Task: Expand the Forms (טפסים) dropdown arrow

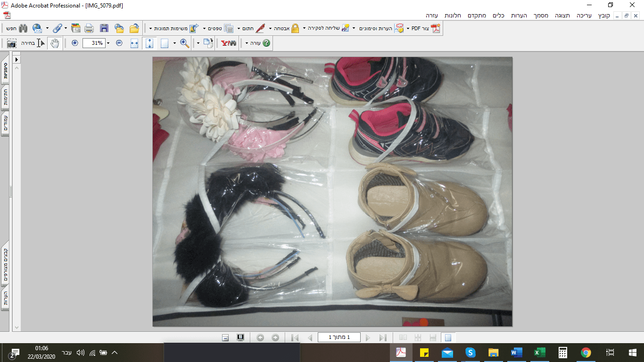Action: (x=204, y=29)
